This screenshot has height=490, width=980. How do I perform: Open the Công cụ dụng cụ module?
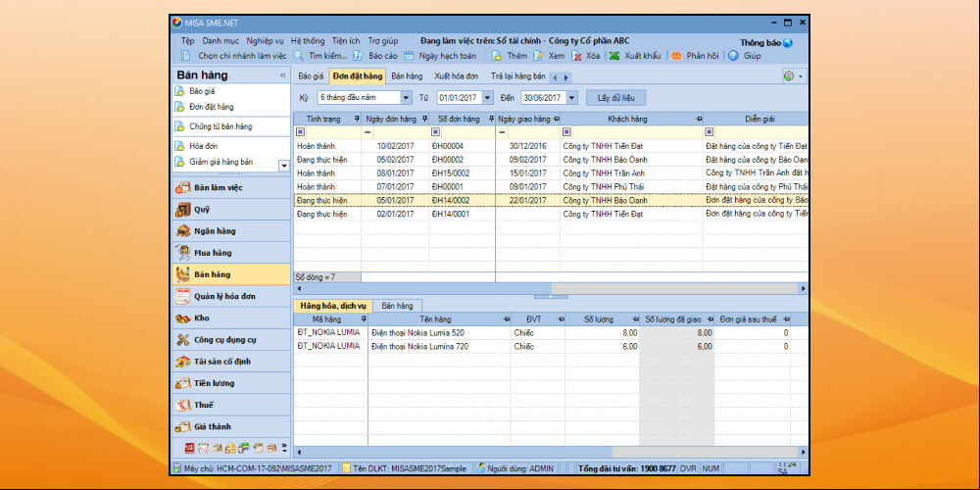click(231, 340)
